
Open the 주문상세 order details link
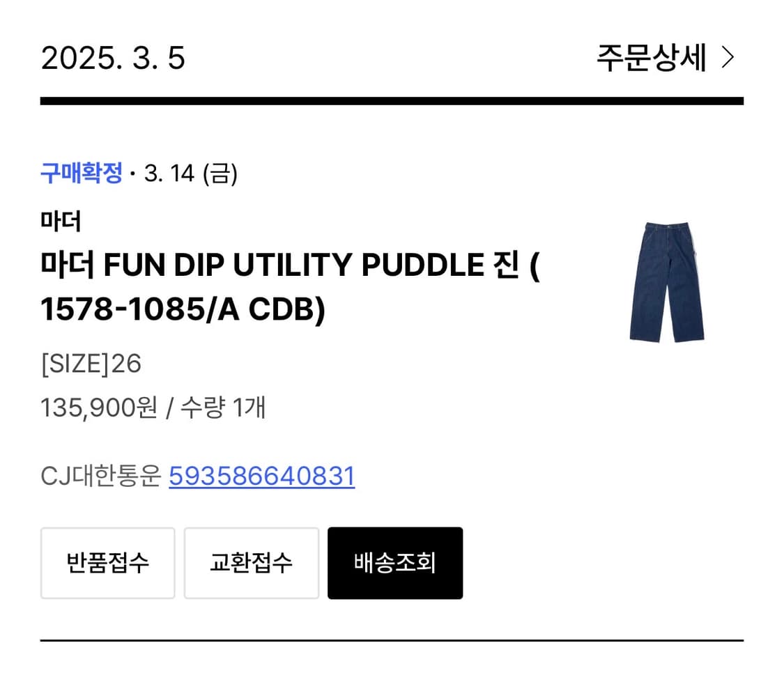pos(651,58)
